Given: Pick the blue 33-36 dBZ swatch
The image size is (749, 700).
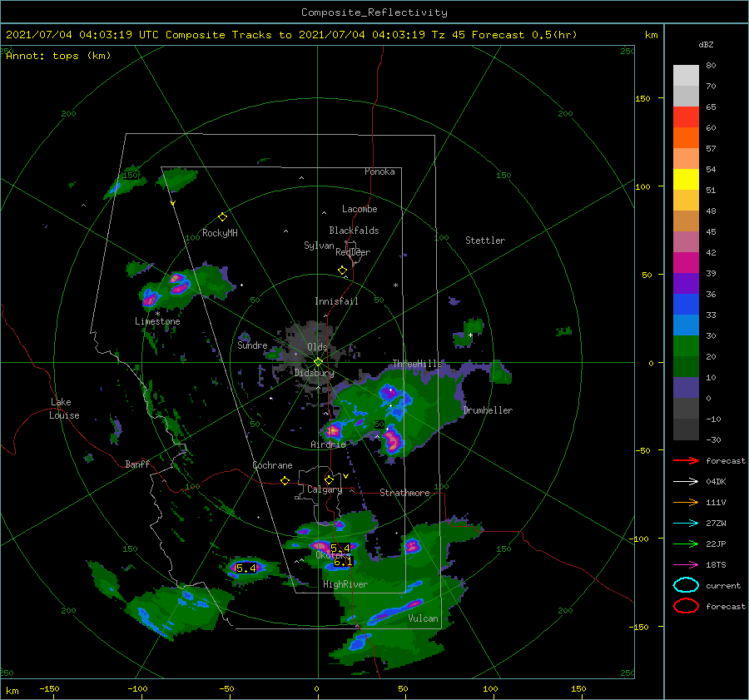Looking at the screenshot, I should 686,305.
